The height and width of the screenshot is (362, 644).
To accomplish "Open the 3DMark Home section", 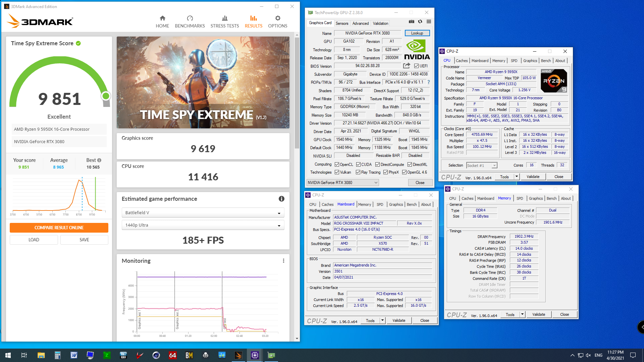I will tap(162, 21).
